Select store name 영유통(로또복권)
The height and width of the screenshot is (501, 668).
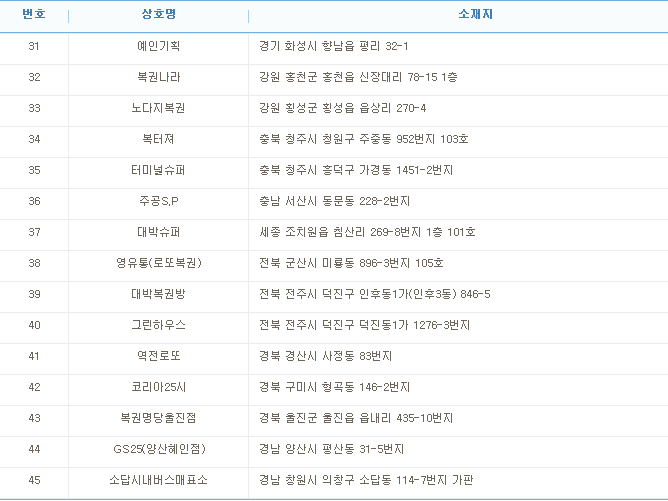pyautogui.click(x=158, y=263)
